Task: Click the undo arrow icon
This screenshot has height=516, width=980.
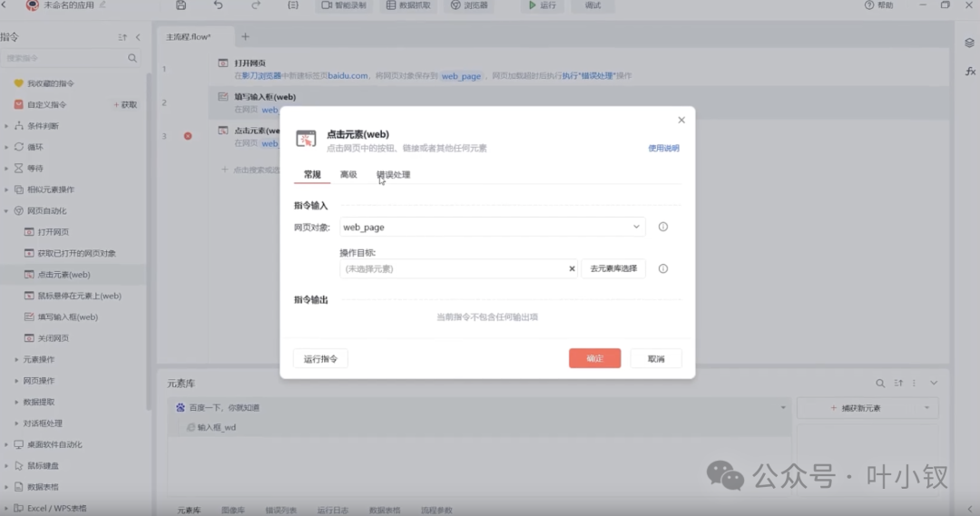Action: tap(218, 5)
